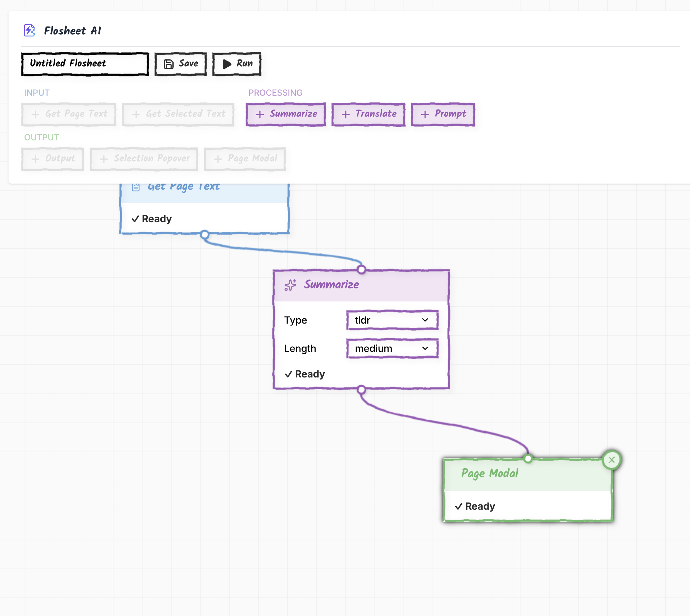Viewport: 690px width, 616px height.
Task: Add a Summarize processing node
Action: [x=286, y=114]
